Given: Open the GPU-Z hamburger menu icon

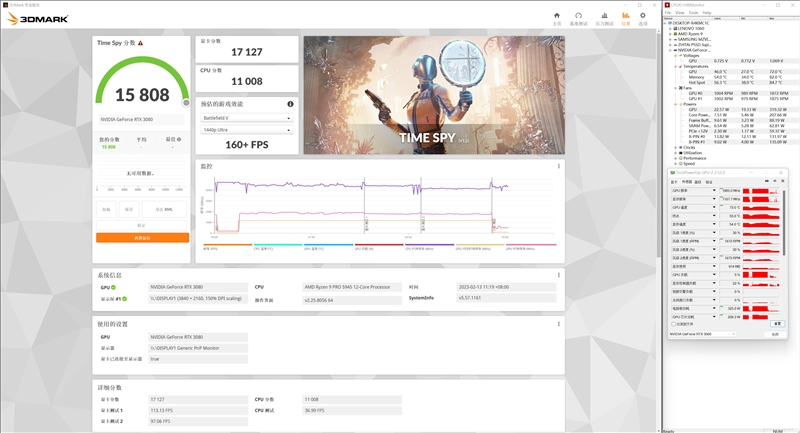Looking at the screenshot, I should tap(783, 181).
